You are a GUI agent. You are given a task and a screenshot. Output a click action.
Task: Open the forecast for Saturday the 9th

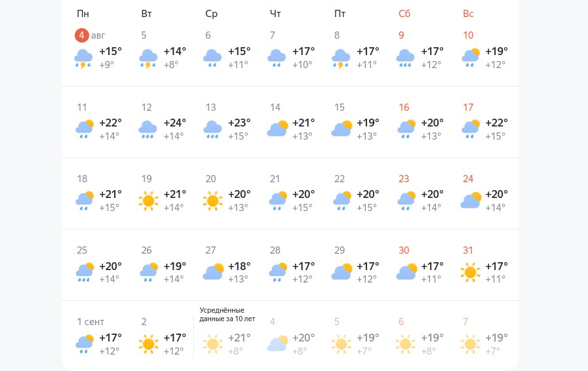coord(401,35)
